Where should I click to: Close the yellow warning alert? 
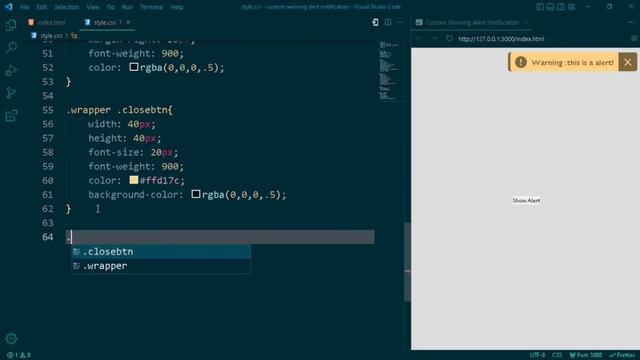click(627, 62)
